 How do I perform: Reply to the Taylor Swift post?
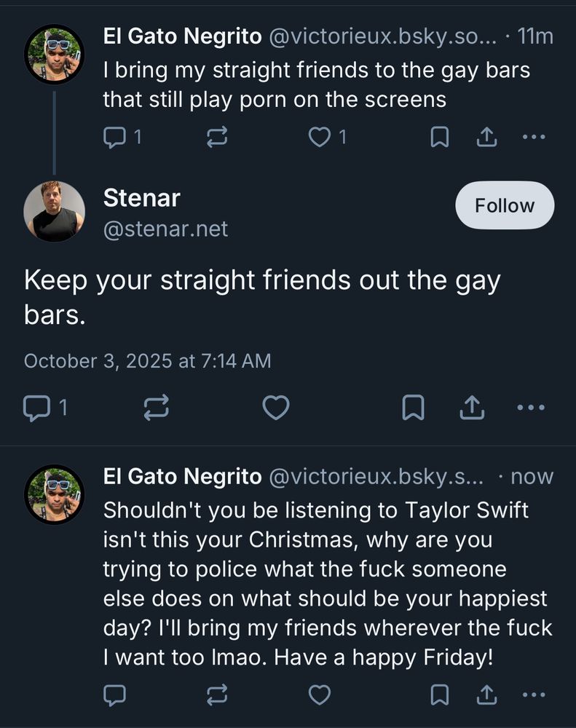[114, 695]
